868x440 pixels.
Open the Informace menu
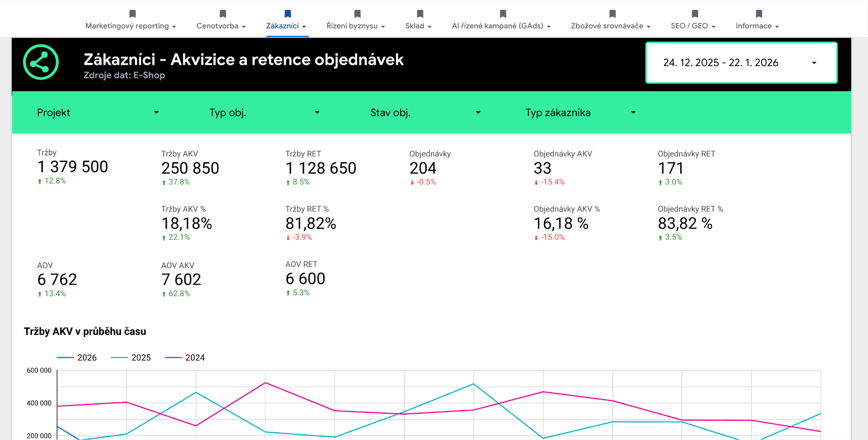757,26
